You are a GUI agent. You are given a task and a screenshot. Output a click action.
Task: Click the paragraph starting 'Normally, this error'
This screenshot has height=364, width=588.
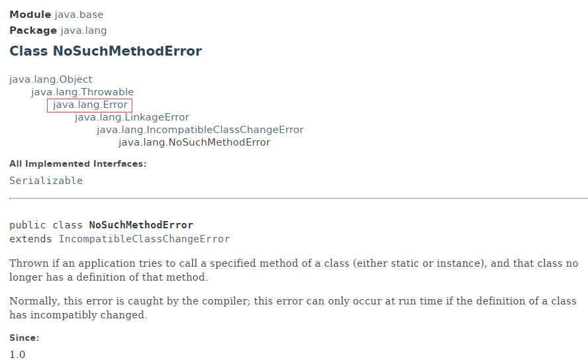293,308
